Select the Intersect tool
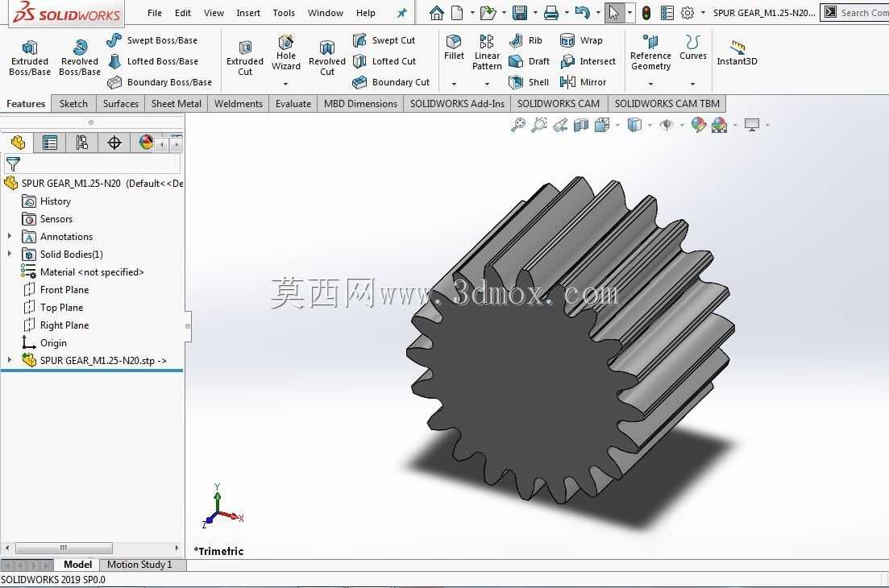889x588 pixels. click(588, 61)
